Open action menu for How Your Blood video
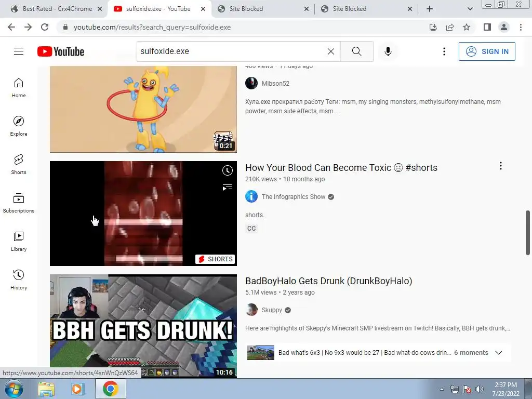532x399 pixels. coord(500,166)
